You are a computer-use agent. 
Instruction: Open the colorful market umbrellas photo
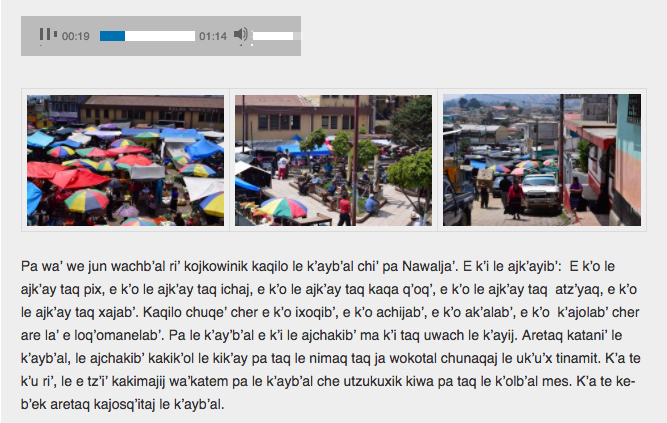click(125, 160)
